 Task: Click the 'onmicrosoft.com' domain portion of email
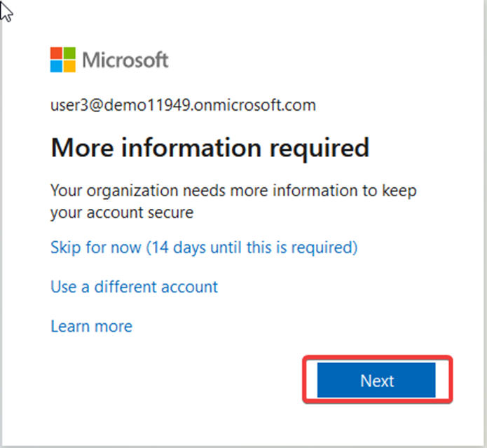[255, 105]
